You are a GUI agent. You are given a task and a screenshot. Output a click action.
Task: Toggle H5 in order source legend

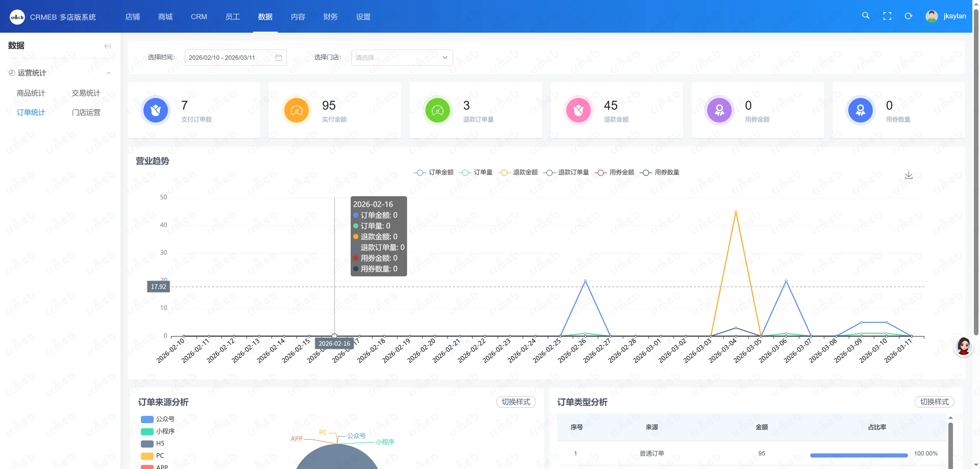coord(153,443)
